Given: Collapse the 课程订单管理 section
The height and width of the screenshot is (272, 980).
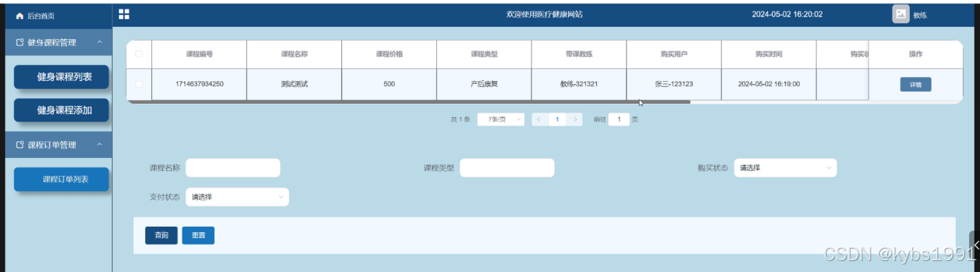Looking at the screenshot, I should coord(100,145).
